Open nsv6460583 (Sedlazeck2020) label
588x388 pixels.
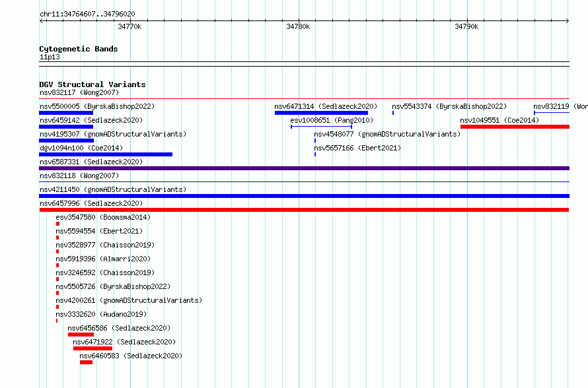point(131,356)
